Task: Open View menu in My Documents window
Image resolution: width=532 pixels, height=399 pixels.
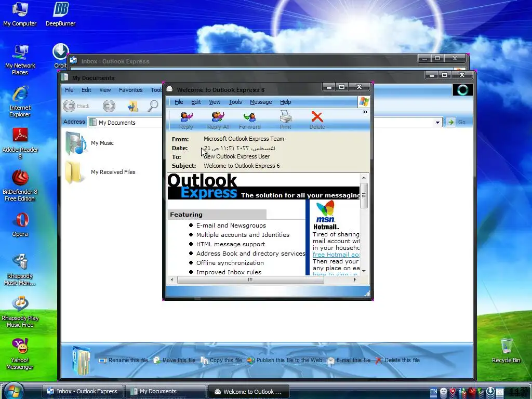Action: point(105,90)
